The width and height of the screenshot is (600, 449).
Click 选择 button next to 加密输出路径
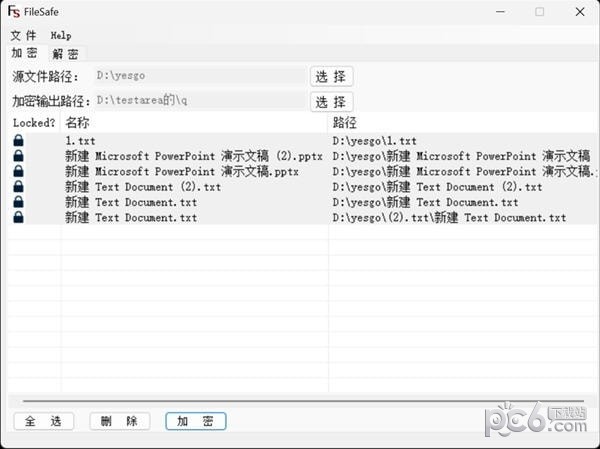point(331,102)
